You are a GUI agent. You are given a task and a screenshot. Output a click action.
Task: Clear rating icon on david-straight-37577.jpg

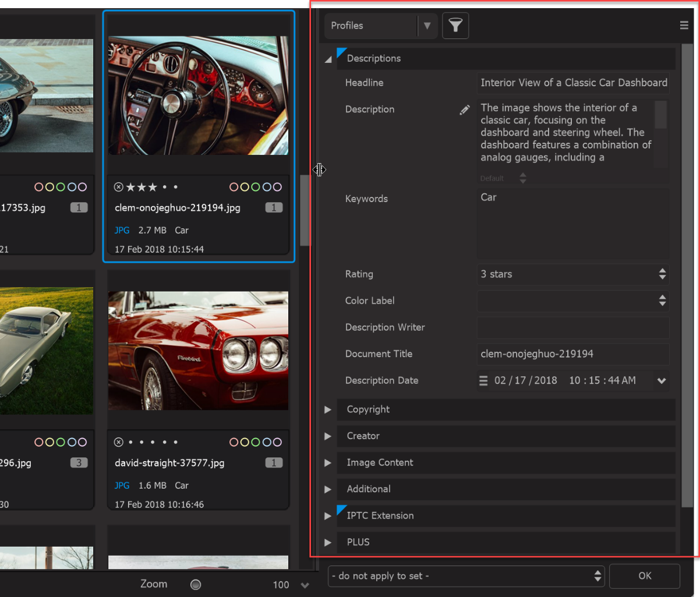(119, 442)
